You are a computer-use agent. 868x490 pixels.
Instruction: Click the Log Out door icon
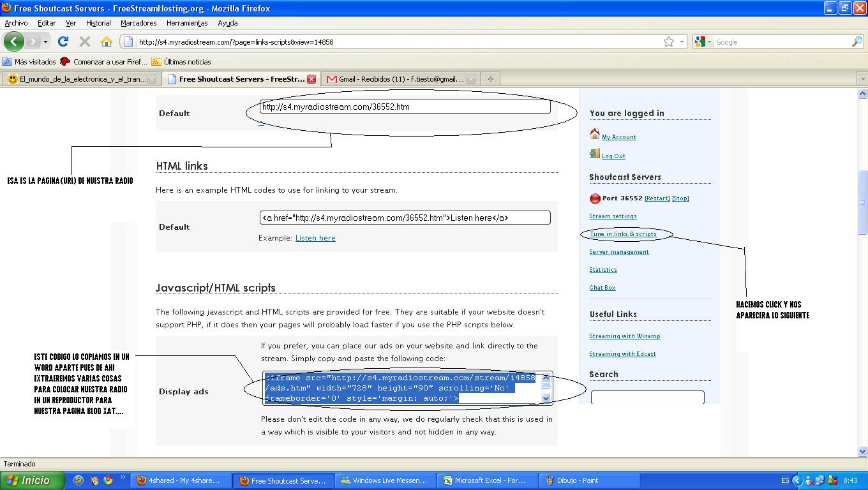pos(595,154)
